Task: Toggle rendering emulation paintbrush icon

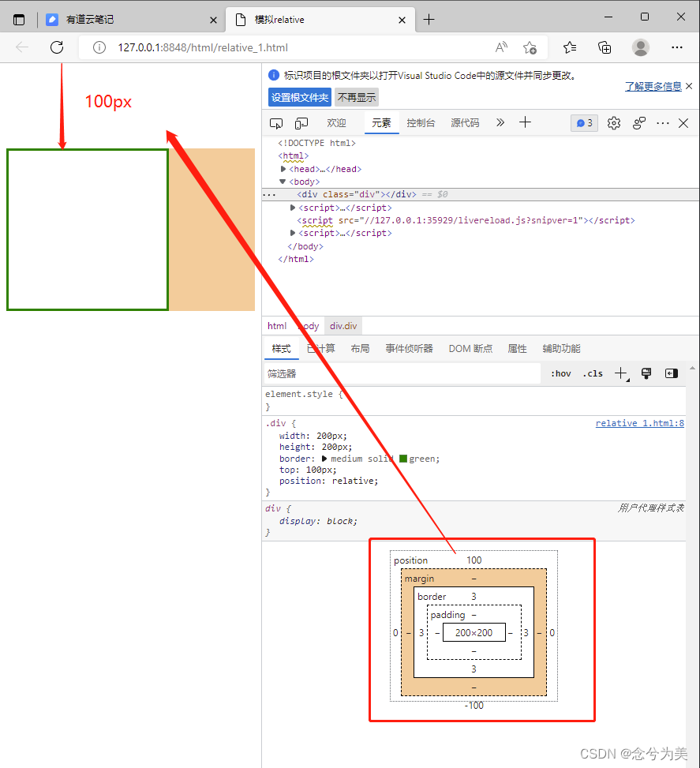Action: point(646,373)
